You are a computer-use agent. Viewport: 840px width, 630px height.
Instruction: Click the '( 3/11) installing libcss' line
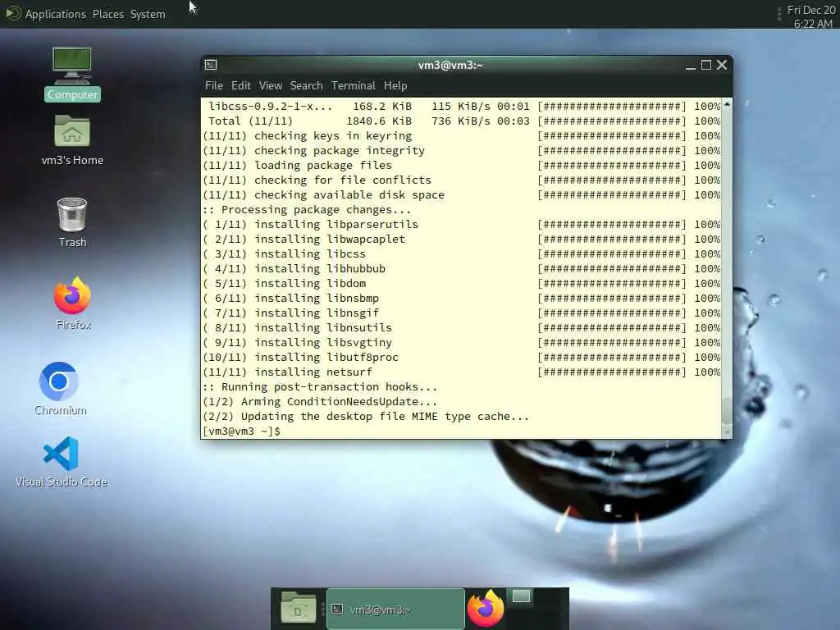tap(461, 254)
